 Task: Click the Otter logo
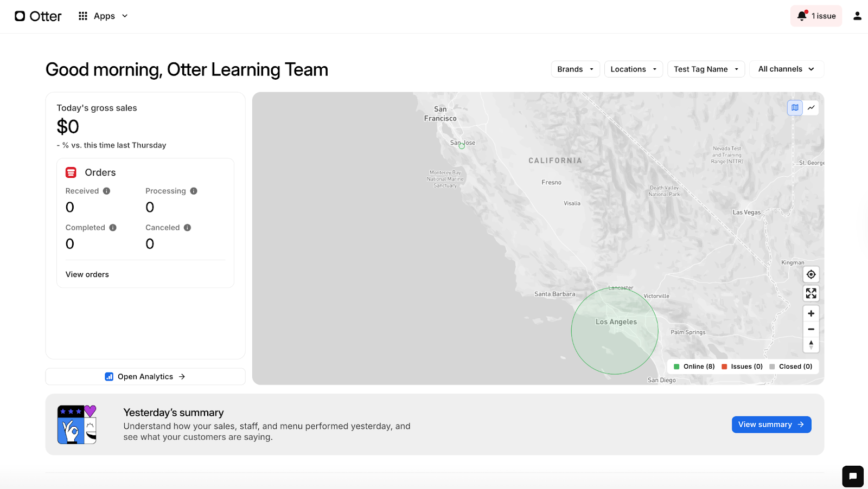click(38, 16)
